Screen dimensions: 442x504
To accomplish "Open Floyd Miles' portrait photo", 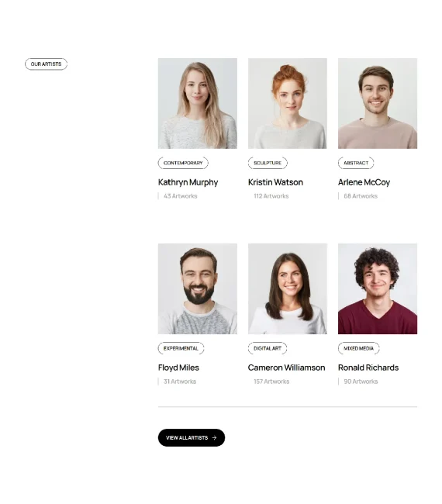I will pos(198,288).
